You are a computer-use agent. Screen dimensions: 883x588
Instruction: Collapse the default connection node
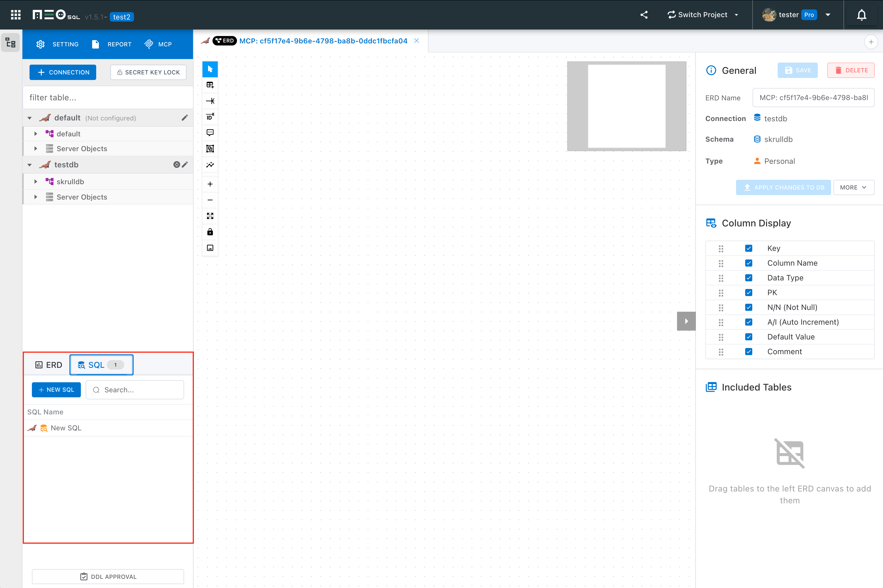pos(30,118)
